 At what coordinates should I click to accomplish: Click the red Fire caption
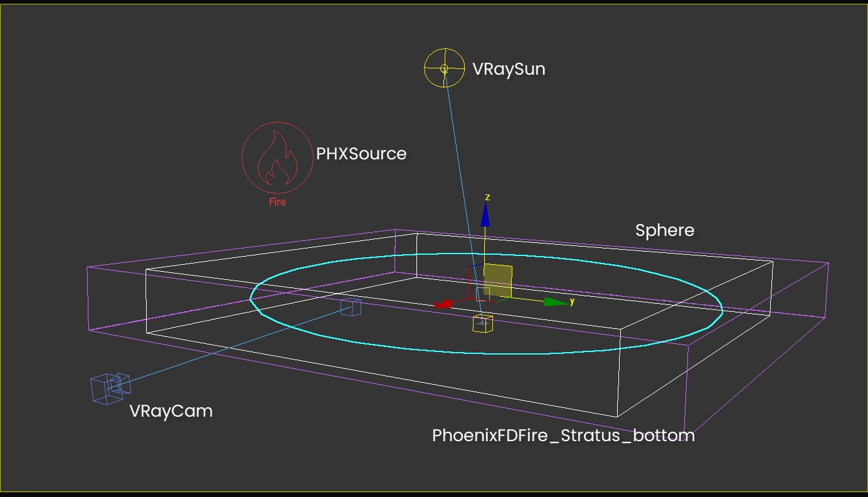pos(277,202)
